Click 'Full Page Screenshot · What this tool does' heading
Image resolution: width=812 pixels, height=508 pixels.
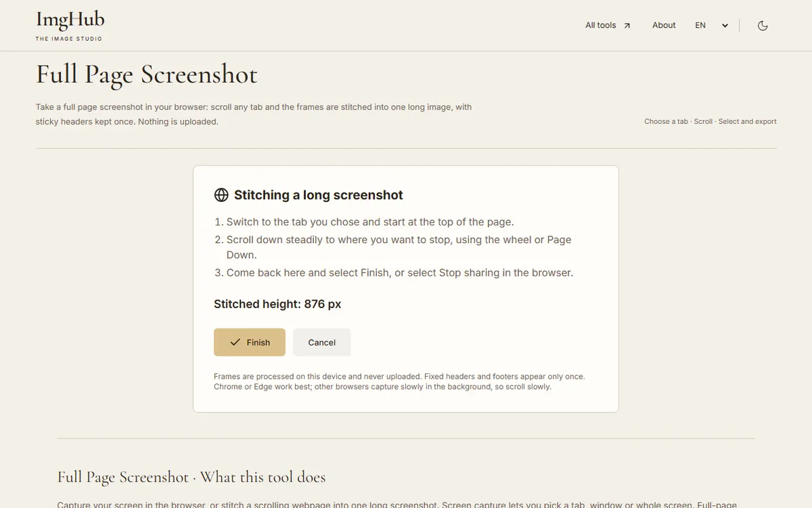[x=191, y=477]
